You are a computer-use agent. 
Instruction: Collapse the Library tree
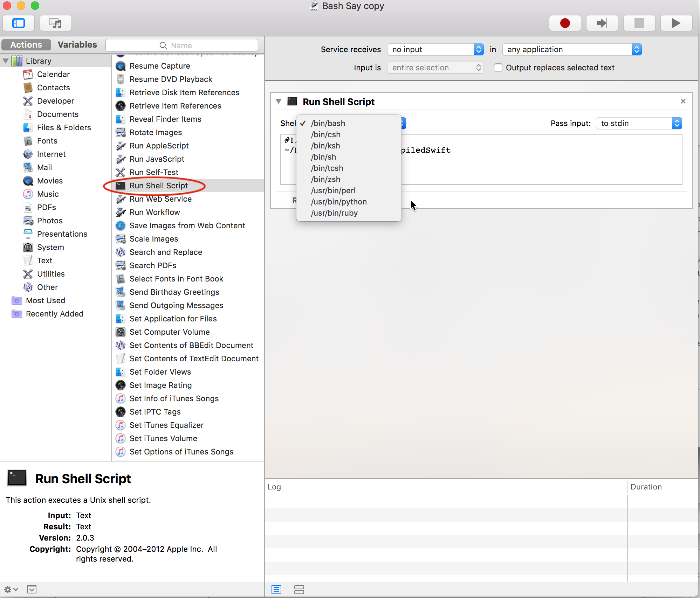pyautogui.click(x=6, y=61)
